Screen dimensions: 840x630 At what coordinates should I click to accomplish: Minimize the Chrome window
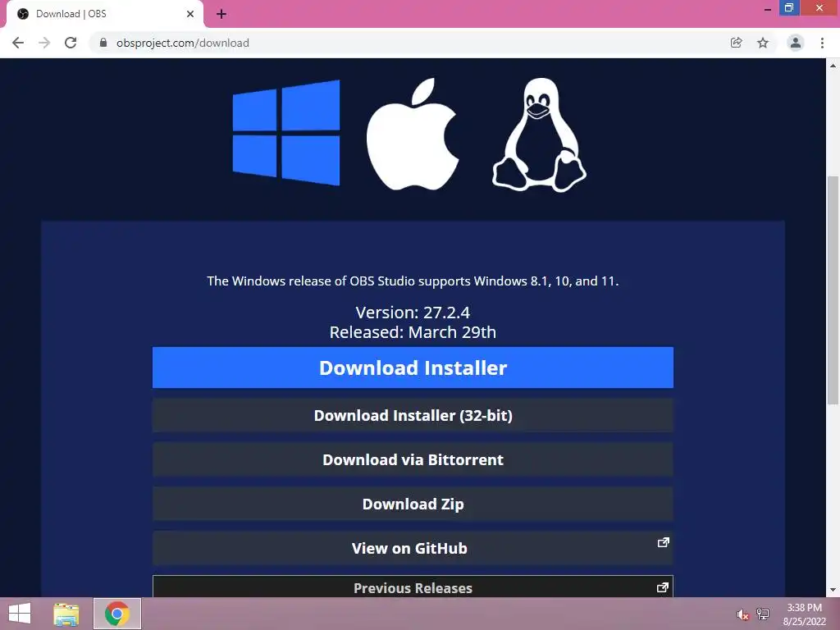768,8
